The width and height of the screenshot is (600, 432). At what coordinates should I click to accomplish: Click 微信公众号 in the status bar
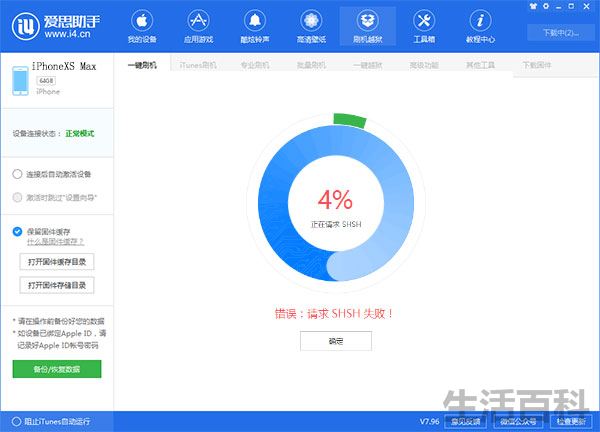pyautogui.click(x=518, y=421)
